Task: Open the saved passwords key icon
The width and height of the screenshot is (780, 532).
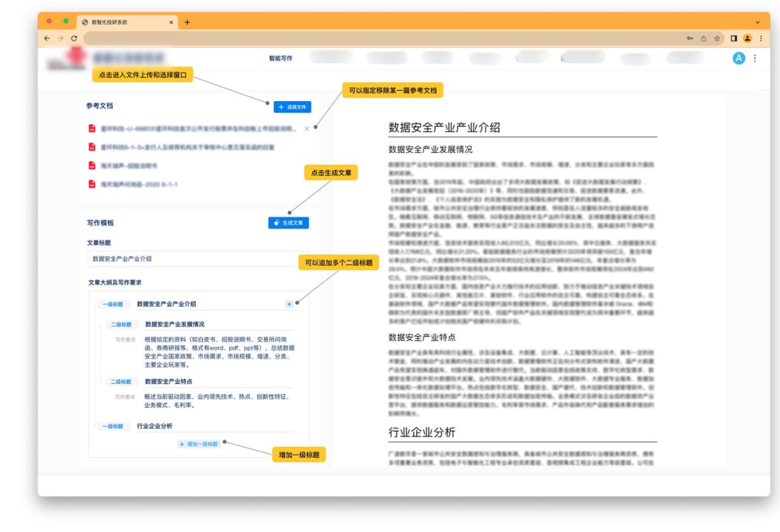Action: pyautogui.click(x=690, y=38)
